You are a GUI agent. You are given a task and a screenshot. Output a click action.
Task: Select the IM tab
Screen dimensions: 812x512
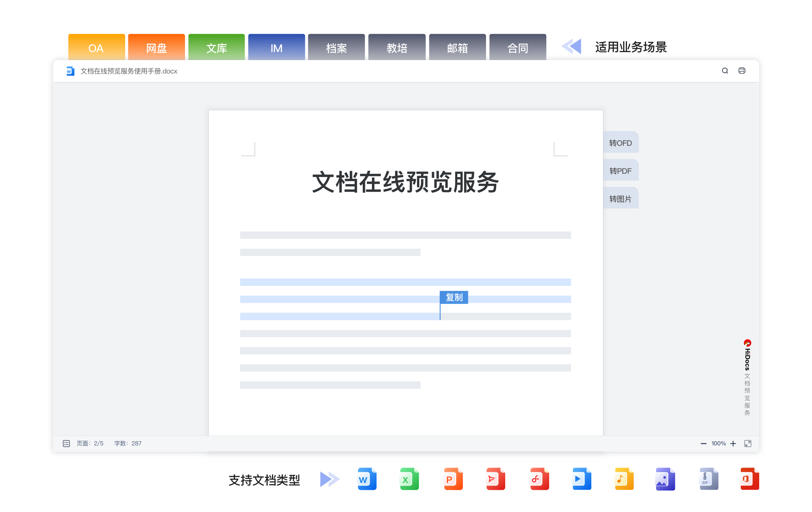(277, 47)
